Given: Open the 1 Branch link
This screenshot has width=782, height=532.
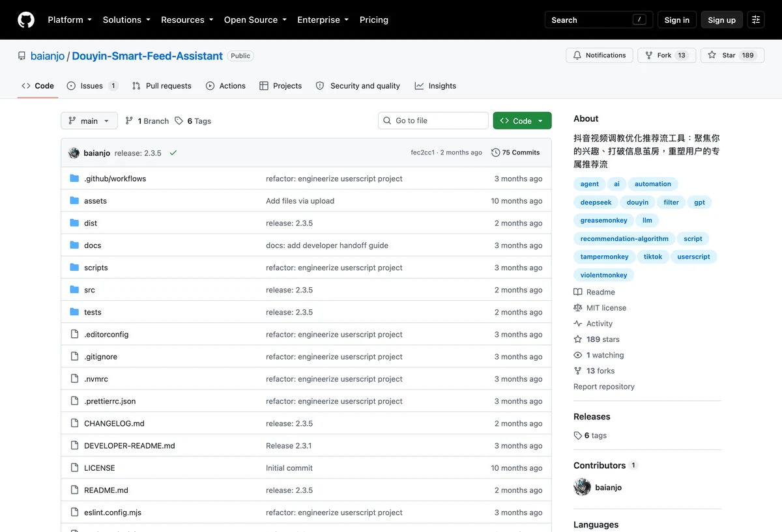Looking at the screenshot, I should (147, 120).
